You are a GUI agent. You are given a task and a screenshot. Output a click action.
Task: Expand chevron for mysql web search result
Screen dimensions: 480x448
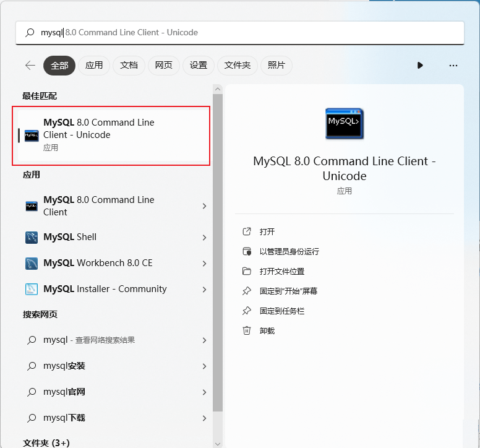coord(204,340)
